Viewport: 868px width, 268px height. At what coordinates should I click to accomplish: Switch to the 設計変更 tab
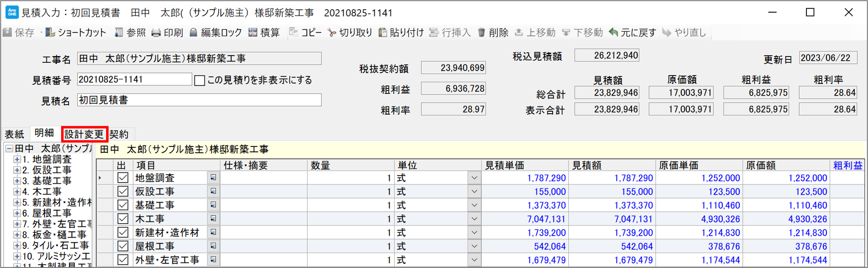84,134
